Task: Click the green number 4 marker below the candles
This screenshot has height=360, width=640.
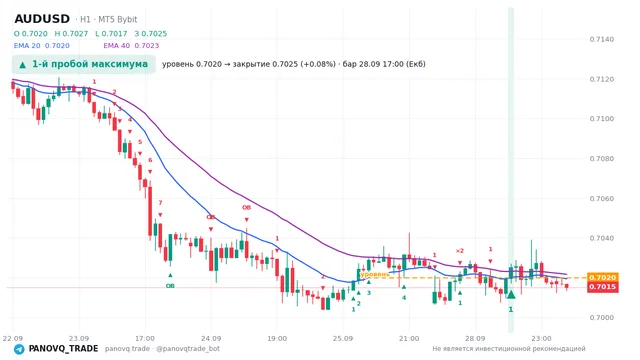Action: [404, 298]
